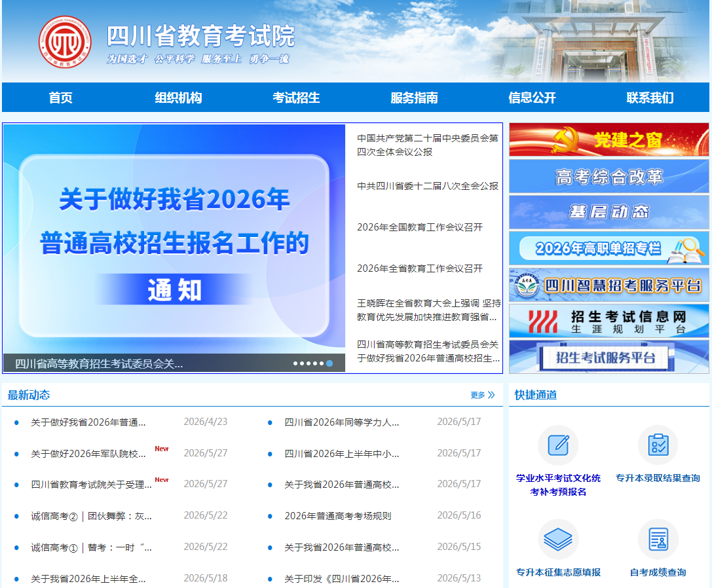Open the 高考综合改革 banner
This screenshot has width=712, height=588.
tap(609, 176)
